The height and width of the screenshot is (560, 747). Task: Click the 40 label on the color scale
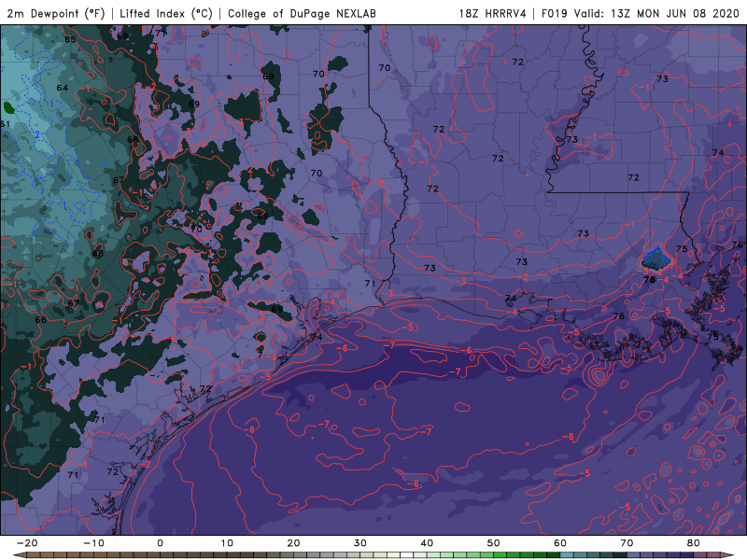(x=427, y=543)
